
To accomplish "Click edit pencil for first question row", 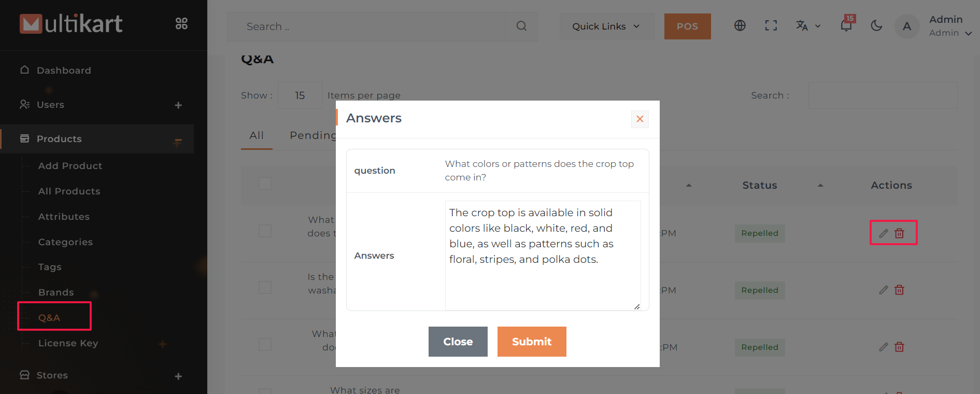I will tap(884, 233).
